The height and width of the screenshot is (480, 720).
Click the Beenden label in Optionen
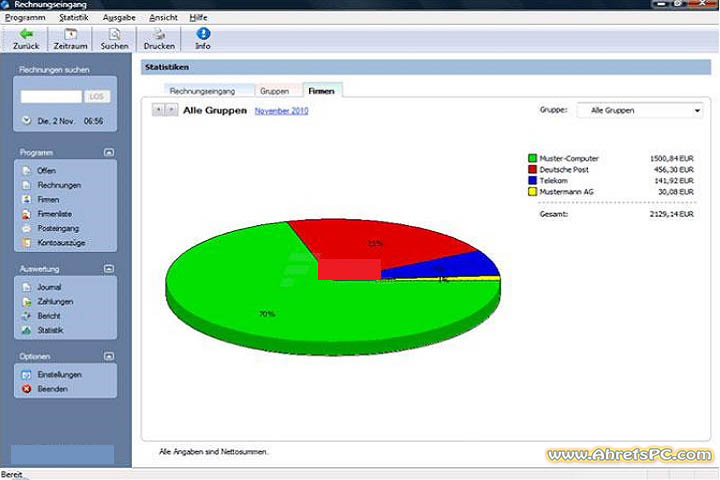[52, 389]
